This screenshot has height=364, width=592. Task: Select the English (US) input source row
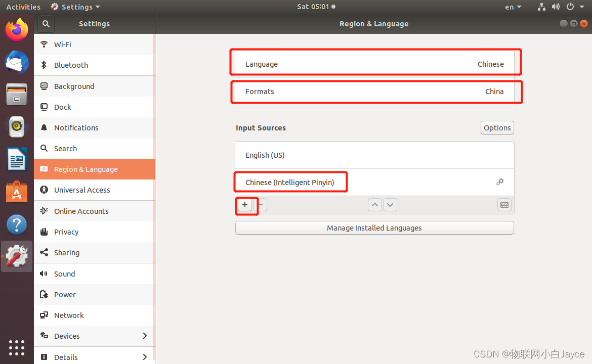[x=374, y=155]
